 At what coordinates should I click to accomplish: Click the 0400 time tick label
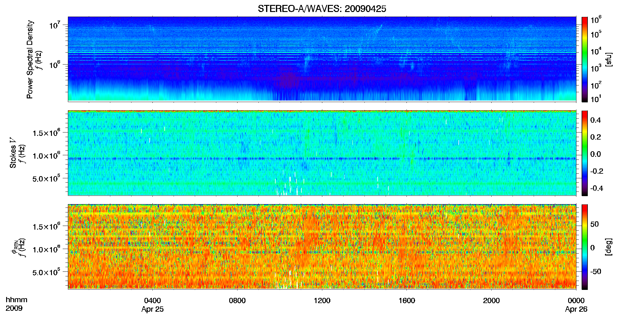[152, 301]
